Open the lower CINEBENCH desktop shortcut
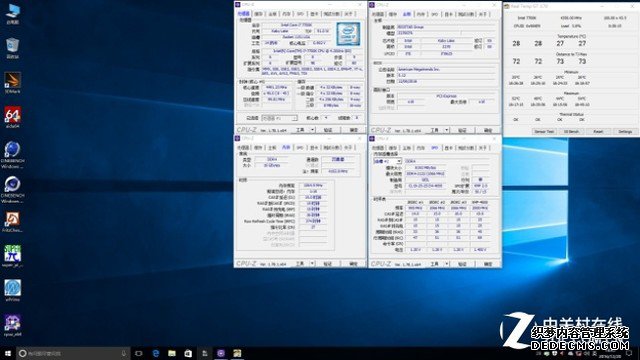Screen dimensions: 640x360 point(13,189)
